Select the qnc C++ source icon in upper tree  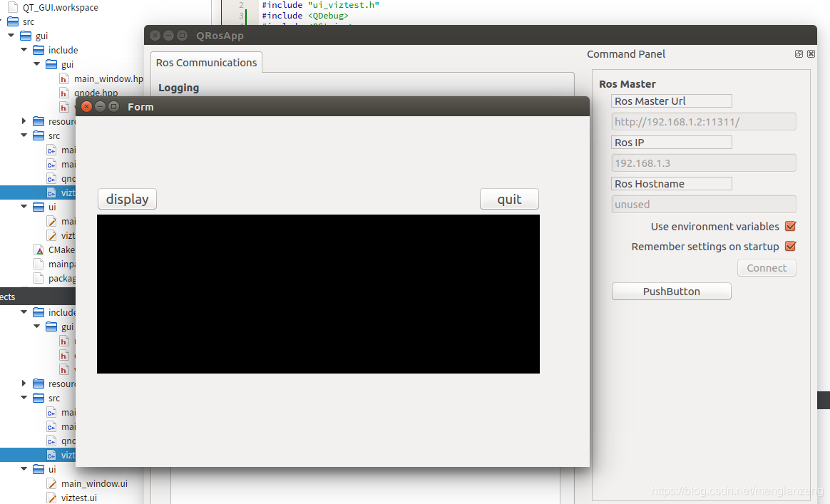(x=51, y=179)
